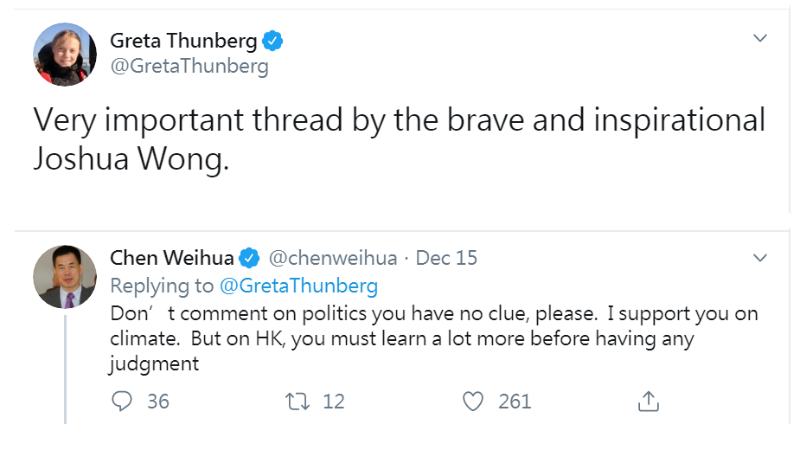
Task: Click the reply text about HK politics
Action: coord(430,338)
